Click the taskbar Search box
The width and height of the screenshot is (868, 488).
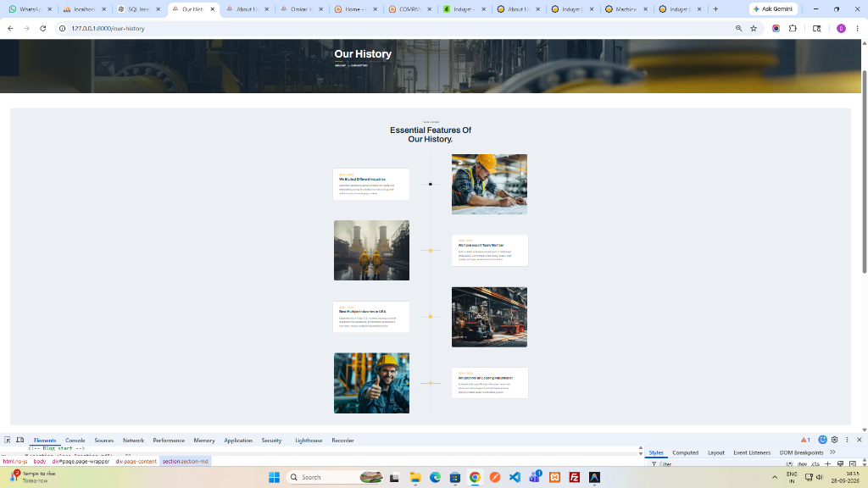335,477
